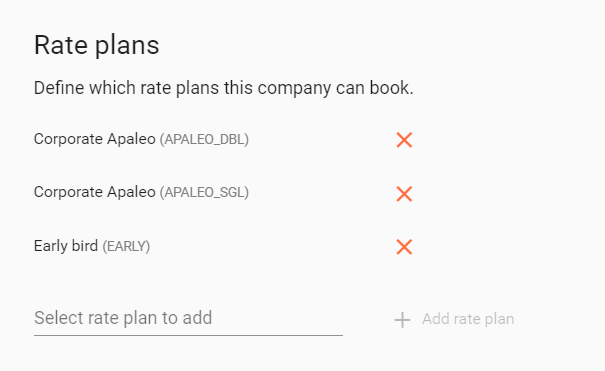This screenshot has width=605, height=371.
Task: Select the Early bird rate plan name
Action: click(x=66, y=246)
